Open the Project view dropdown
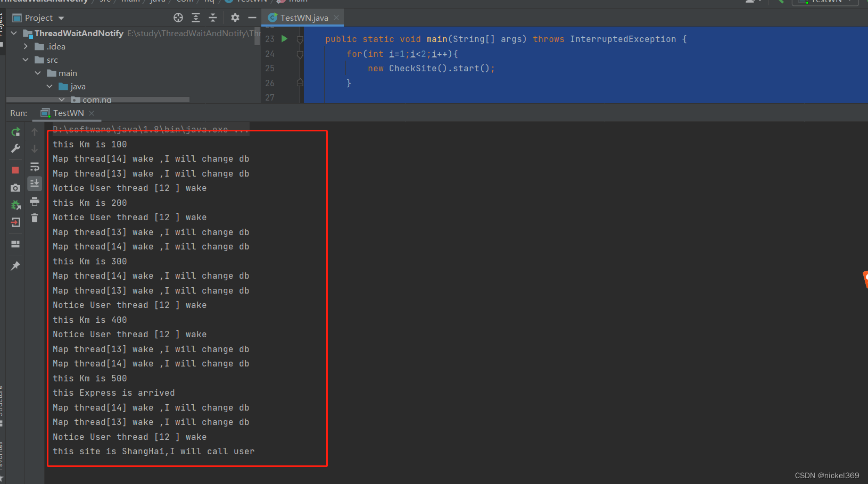 (x=61, y=18)
